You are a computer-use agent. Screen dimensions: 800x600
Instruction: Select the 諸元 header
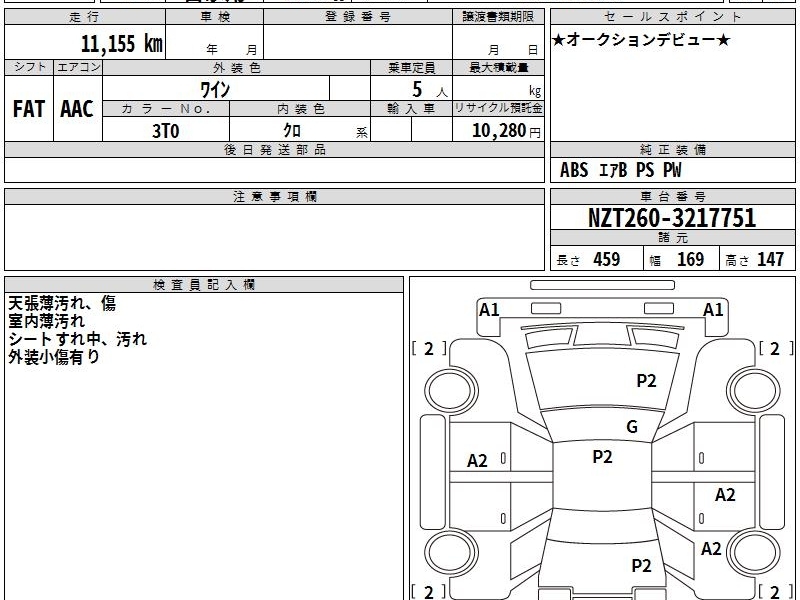(x=672, y=238)
